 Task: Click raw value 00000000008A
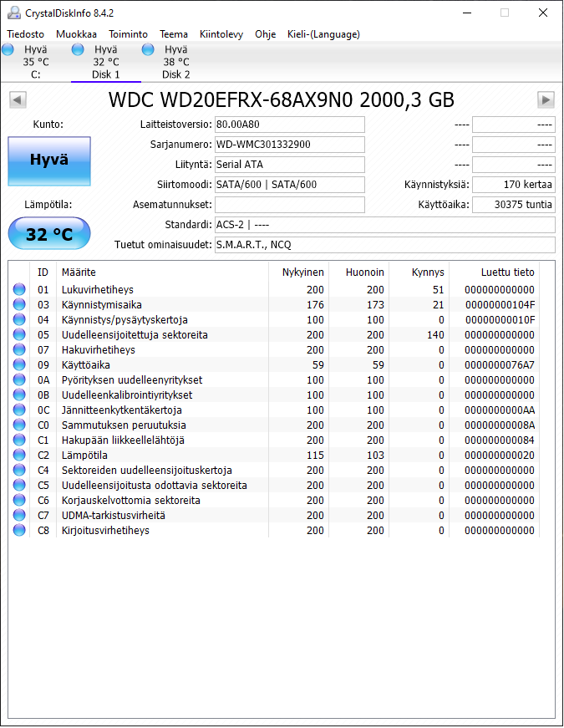click(500, 425)
